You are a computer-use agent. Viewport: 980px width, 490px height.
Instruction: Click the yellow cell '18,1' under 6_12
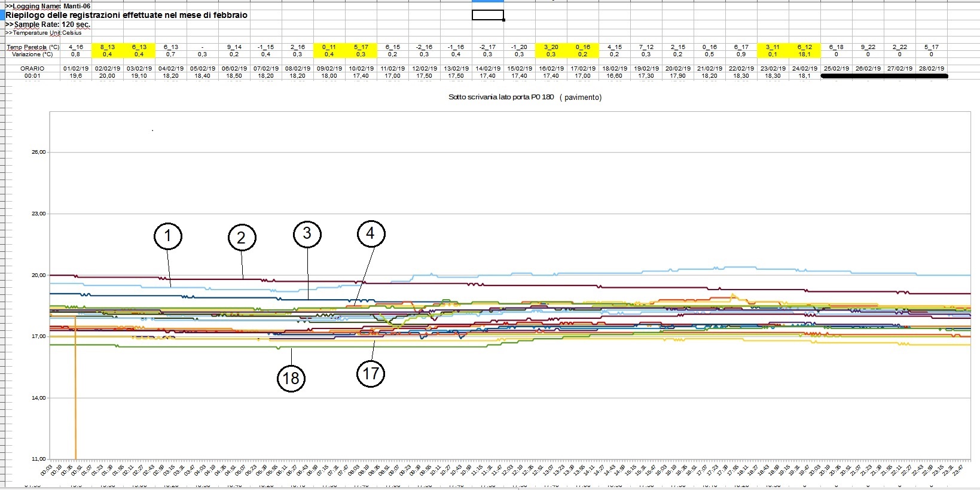click(804, 54)
